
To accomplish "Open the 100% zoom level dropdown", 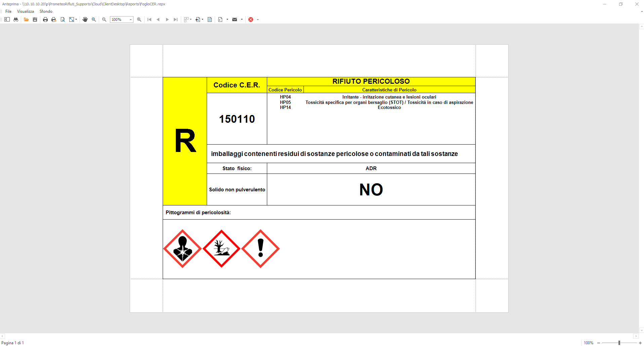I will click(131, 20).
